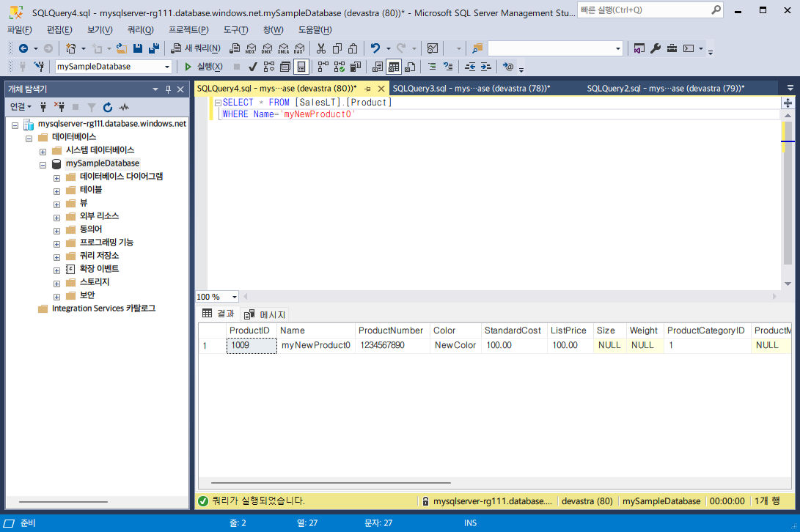Click Object Explorer Activity Monitor pulse icon
The image size is (800, 532).
124,107
